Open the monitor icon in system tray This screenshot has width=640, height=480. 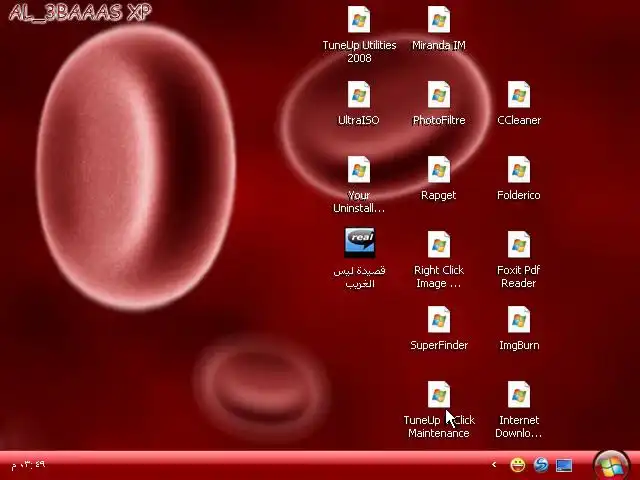pyautogui.click(x=564, y=465)
